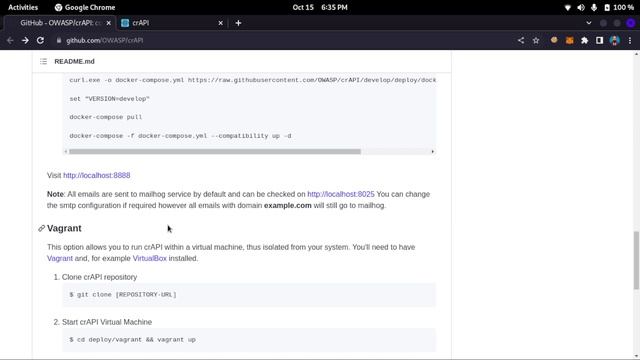Click the 'set "VERSION=develop"' code line

pos(109,99)
